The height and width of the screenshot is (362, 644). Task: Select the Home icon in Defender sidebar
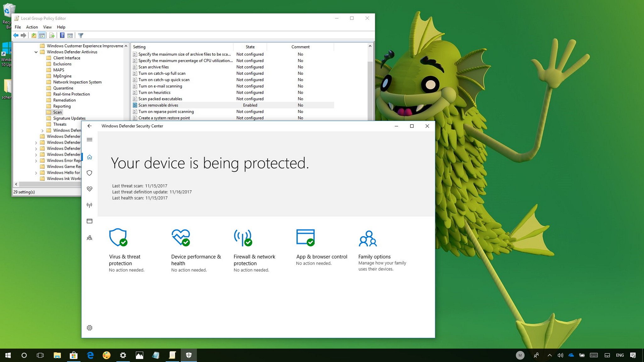[x=90, y=157]
